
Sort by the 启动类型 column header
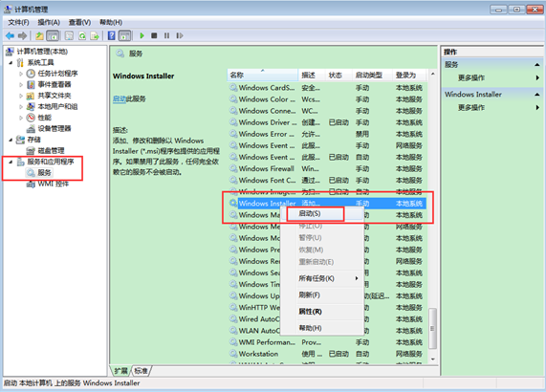[x=372, y=76]
